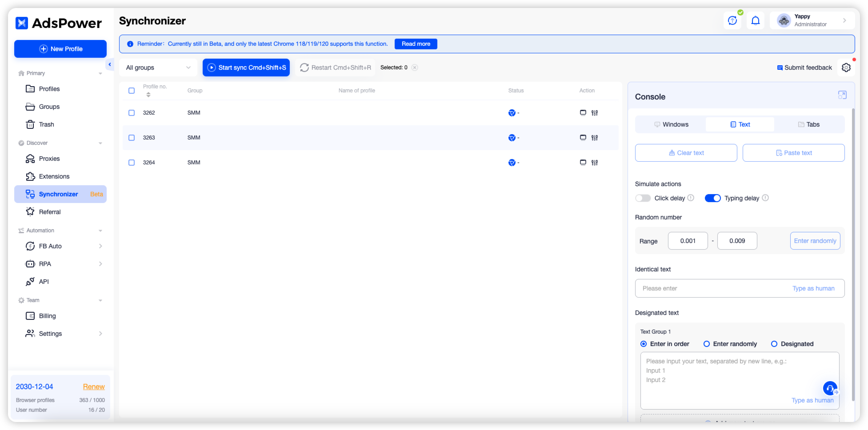
Task: Expand the FB Auto submenu
Action: pyautogui.click(x=100, y=246)
